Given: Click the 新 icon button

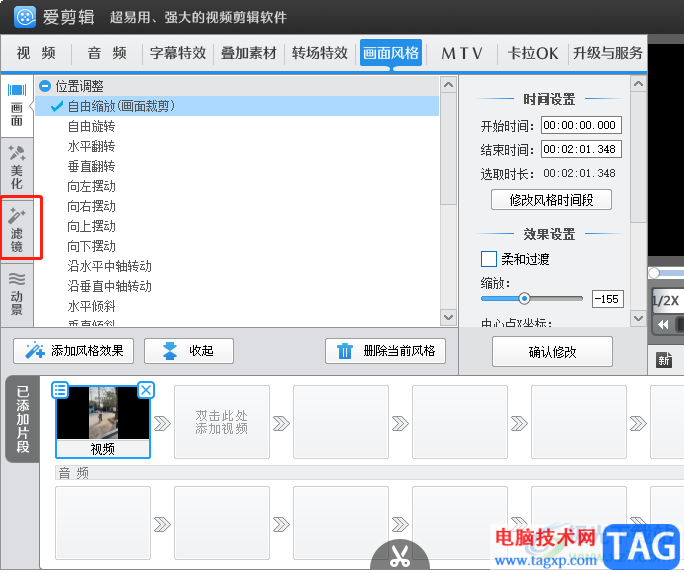Looking at the screenshot, I should 664,360.
